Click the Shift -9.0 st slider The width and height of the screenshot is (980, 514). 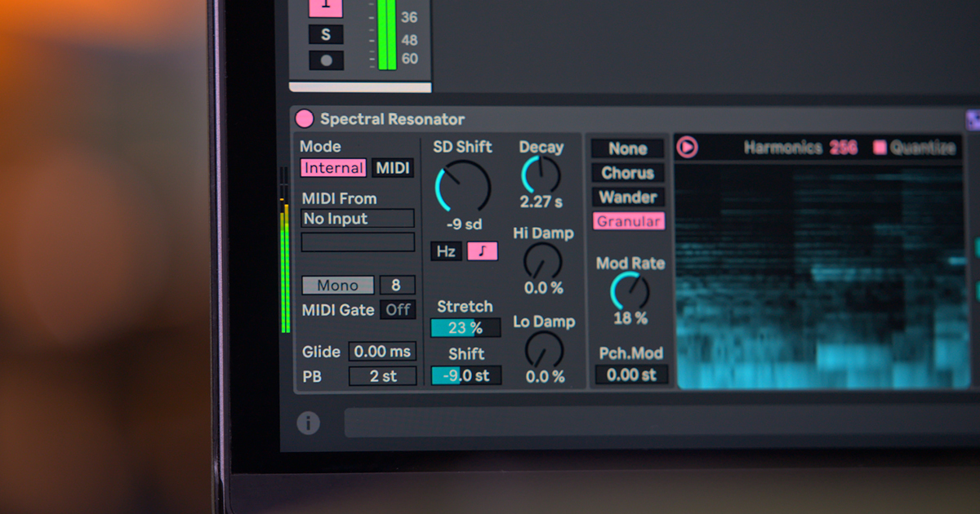pos(466,376)
